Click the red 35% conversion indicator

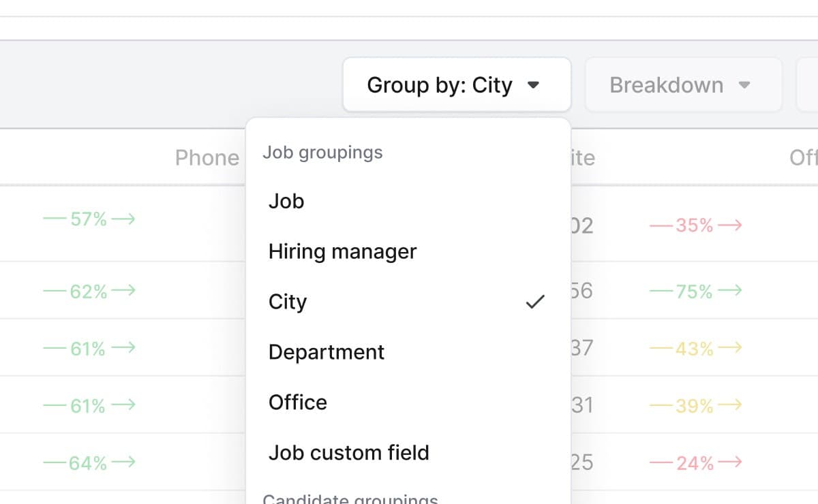tap(695, 226)
